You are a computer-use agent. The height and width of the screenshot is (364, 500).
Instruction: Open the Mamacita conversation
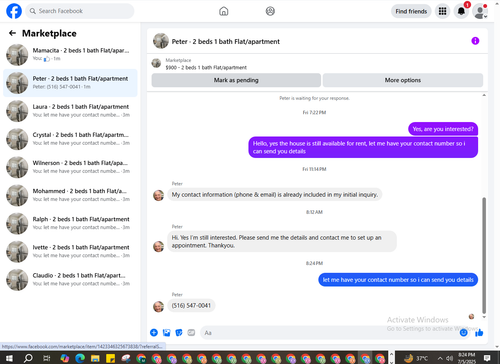(x=70, y=55)
